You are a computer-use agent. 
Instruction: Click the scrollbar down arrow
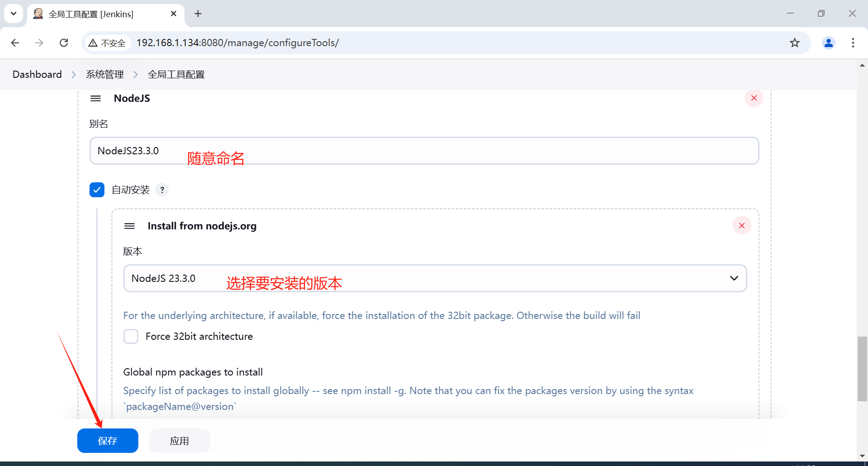click(x=862, y=456)
